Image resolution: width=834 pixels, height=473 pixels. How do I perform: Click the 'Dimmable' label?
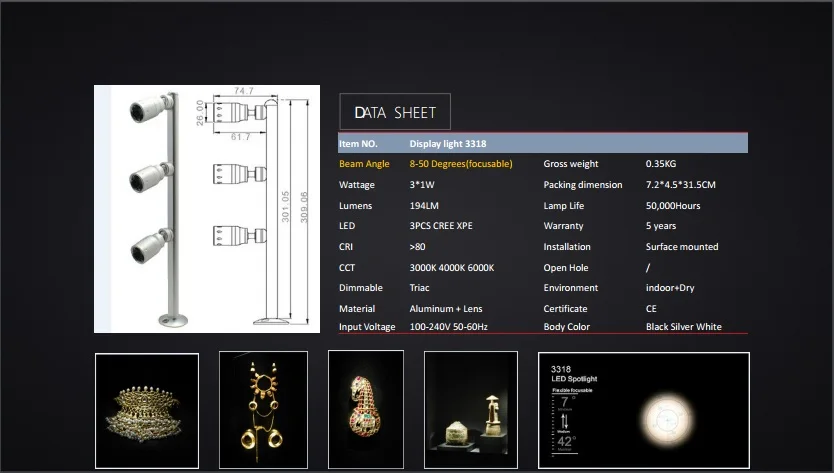(361, 287)
